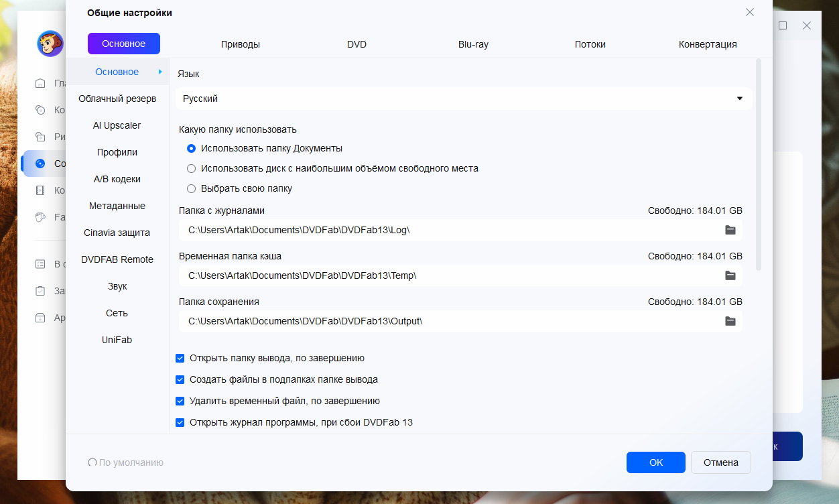Select Использовать папку Документы radio option
Viewport: 839px width, 504px height.
pyautogui.click(x=191, y=148)
